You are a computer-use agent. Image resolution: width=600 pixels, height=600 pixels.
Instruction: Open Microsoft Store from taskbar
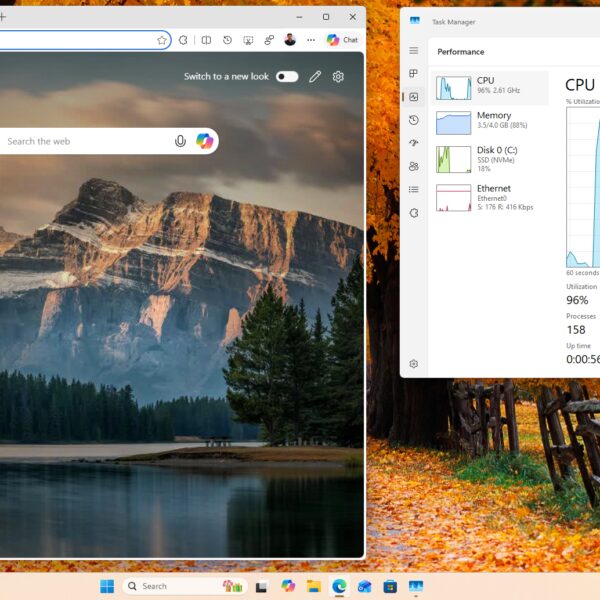click(x=390, y=586)
